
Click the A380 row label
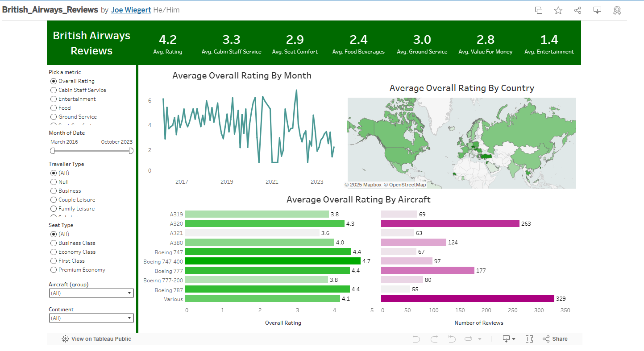[x=176, y=242]
